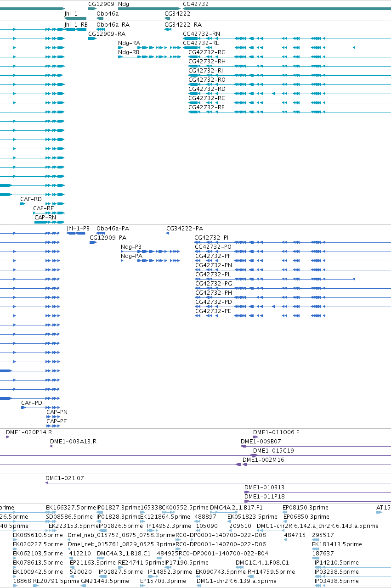Open transcript Jhl-1-RB label
Image resolution: width=391 pixels, height=588 pixels.
pyautogui.click(x=76, y=25)
